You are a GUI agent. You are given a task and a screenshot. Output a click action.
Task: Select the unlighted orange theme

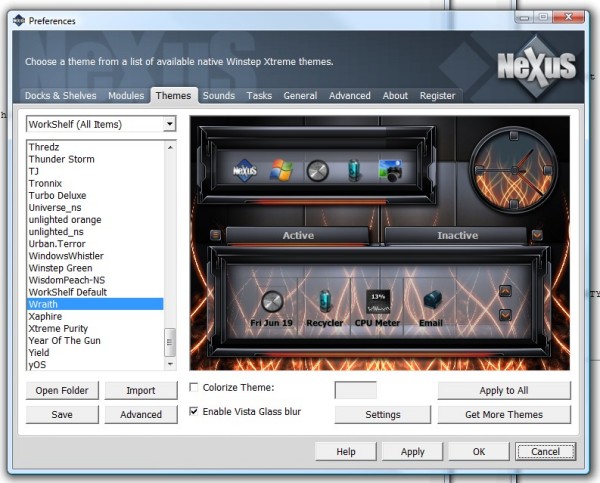95,220
